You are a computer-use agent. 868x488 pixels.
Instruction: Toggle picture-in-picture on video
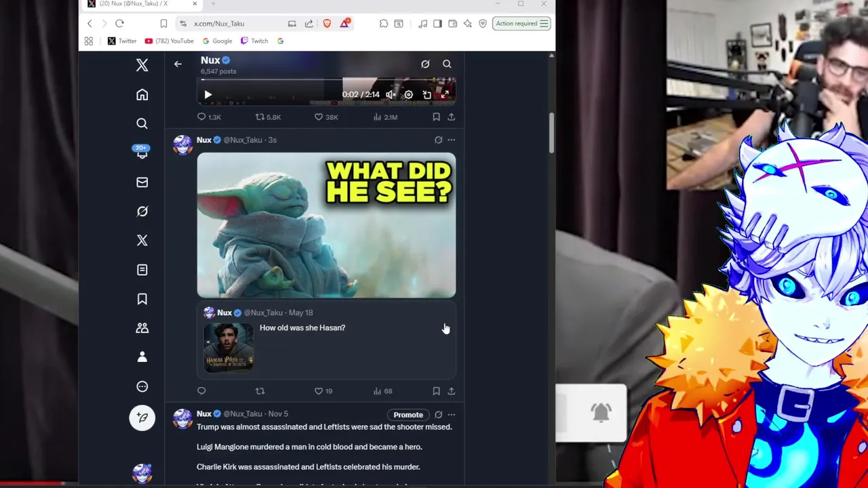point(427,95)
